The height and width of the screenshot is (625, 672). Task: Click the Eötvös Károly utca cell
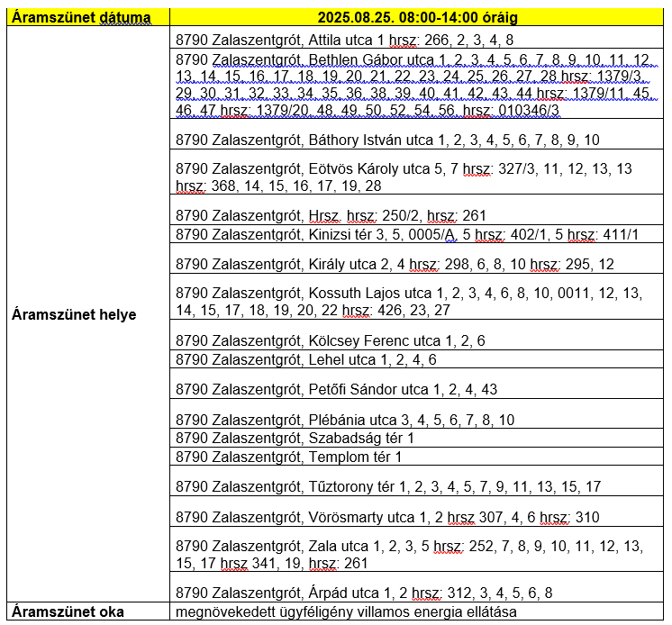(x=416, y=172)
